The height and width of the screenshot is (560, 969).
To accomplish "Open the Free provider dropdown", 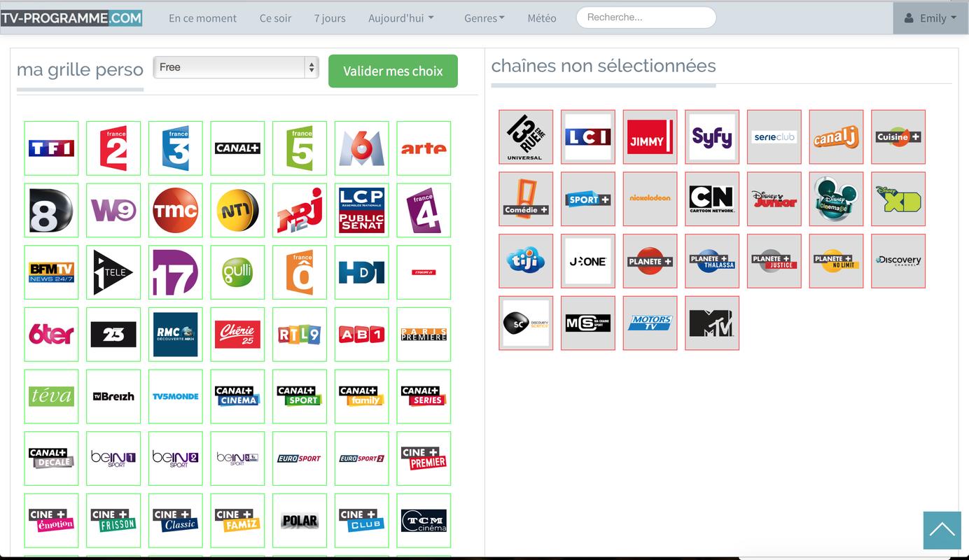I will [236, 67].
